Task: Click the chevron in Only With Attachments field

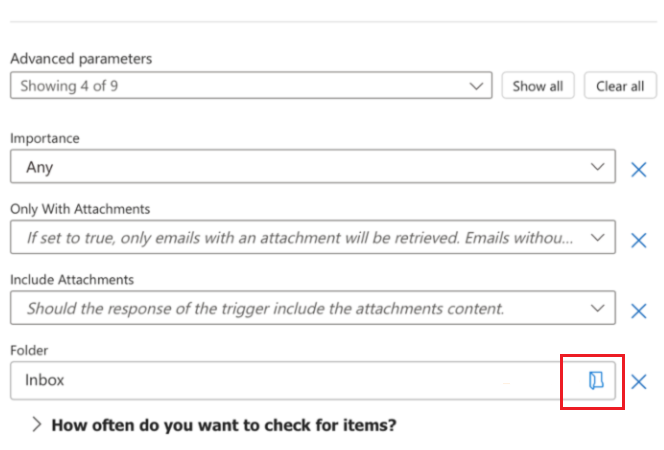Action: pos(598,237)
